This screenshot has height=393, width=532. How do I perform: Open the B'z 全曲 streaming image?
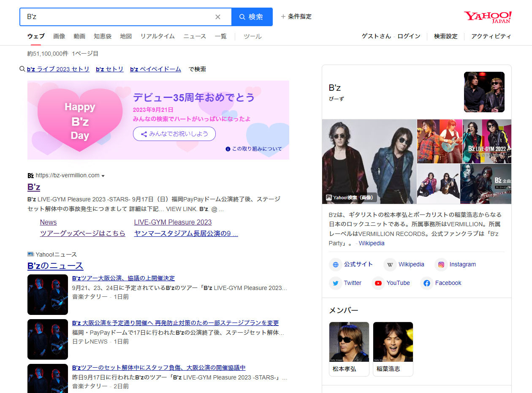pyautogui.click(x=486, y=184)
